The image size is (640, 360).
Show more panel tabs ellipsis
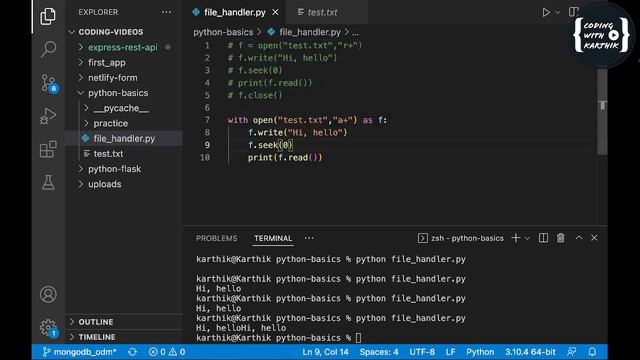309,238
